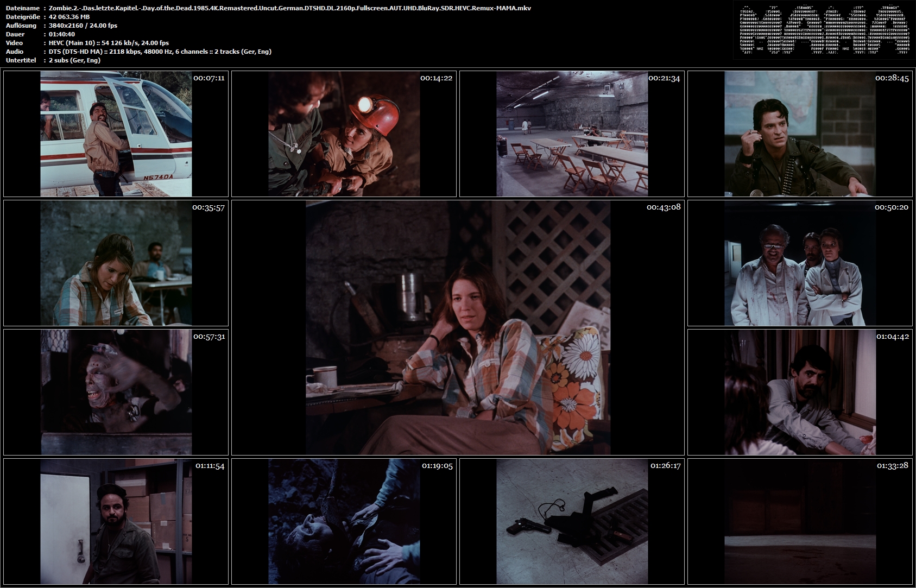Click the Video label

click(x=14, y=43)
